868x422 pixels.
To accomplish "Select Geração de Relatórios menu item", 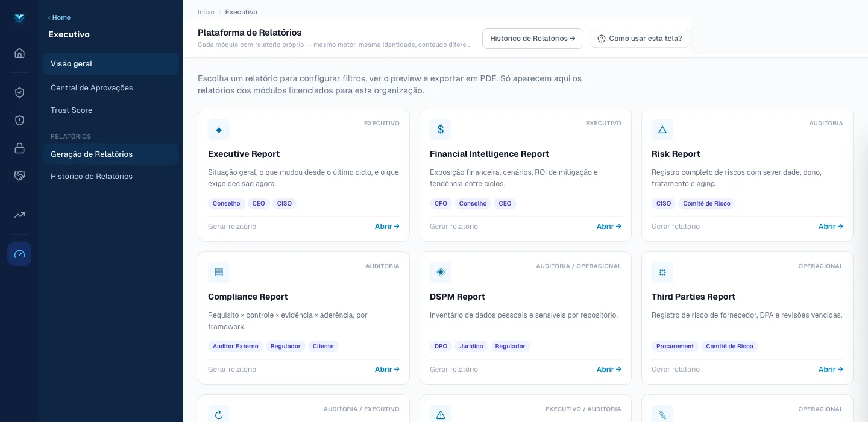I will click(x=111, y=154).
